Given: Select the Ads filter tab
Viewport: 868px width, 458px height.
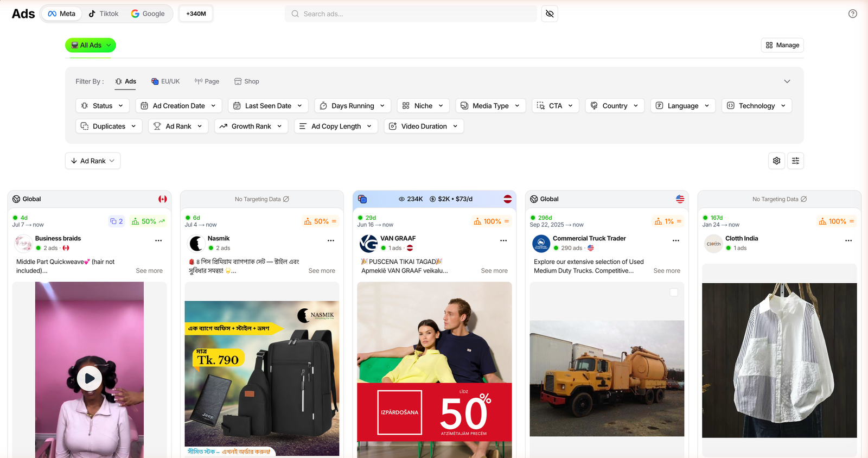Looking at the screenshot, I should tap(126, 81).
